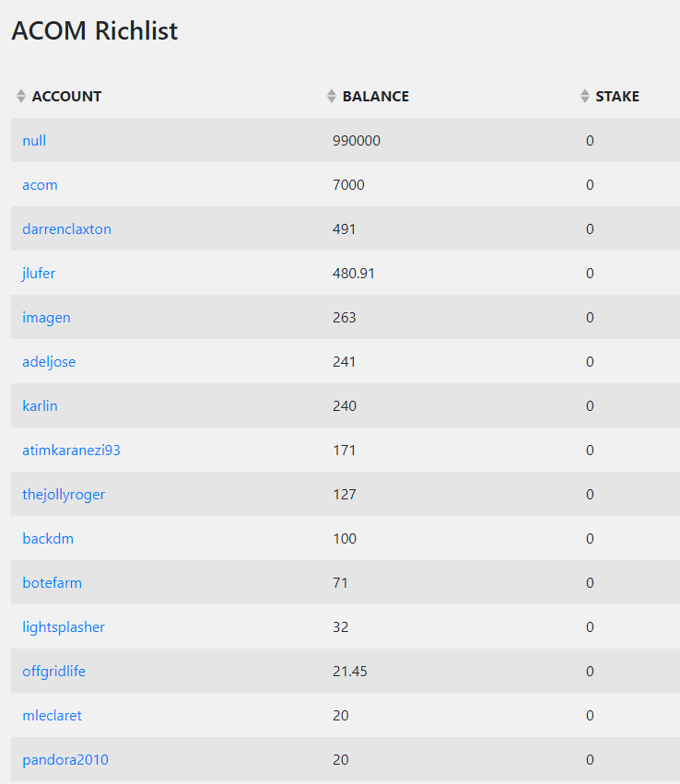The image size is (680, 784).
Task: Open botefarm account link
Action: (x=52, y=583)
